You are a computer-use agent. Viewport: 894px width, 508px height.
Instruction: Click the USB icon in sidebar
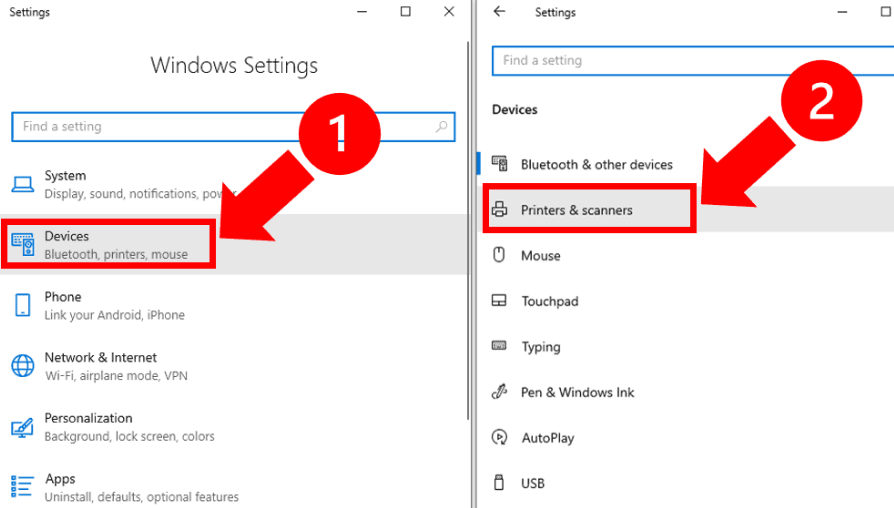(500, 483)
